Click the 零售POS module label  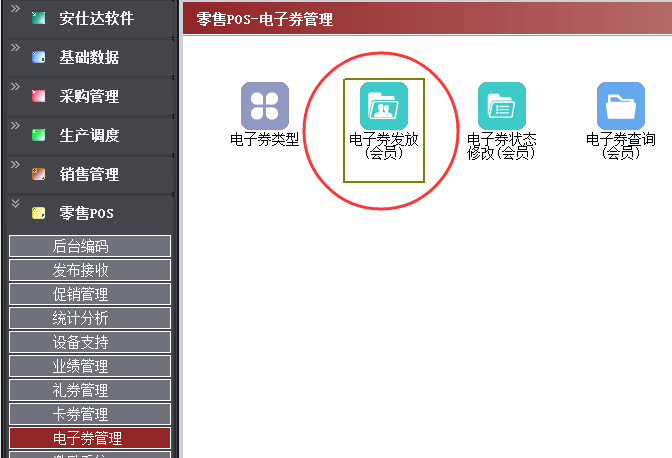click(87, 213)
